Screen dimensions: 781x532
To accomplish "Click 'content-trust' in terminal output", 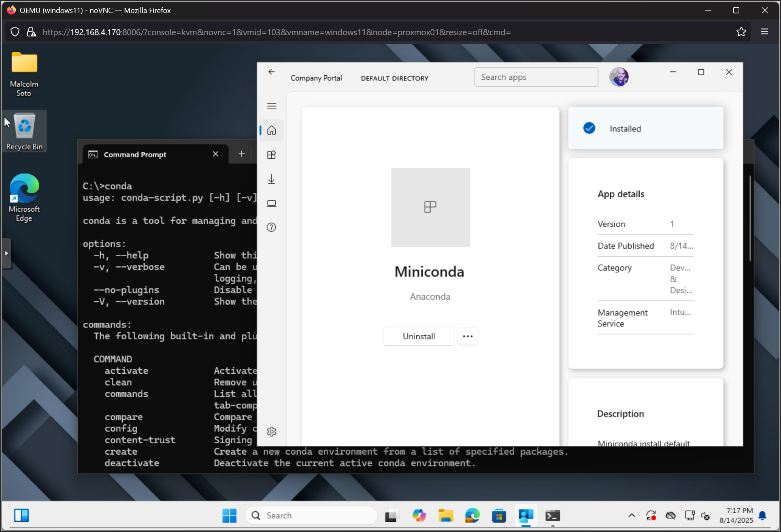I will 140,440.
